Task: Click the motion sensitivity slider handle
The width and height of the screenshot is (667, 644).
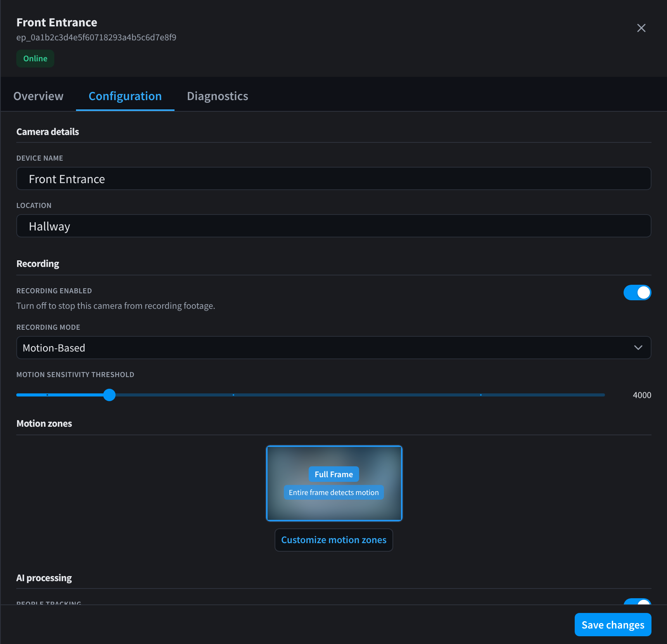Action: coord(109,395)
